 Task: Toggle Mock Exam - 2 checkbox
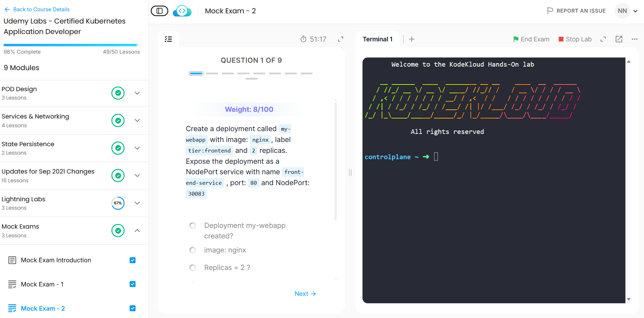pos(133,309)
